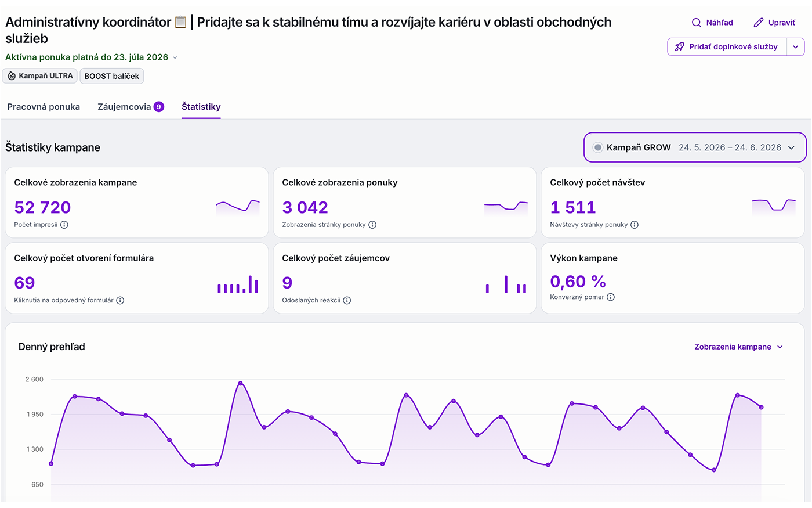Open info icon next to Kliknutia na odpovedný formulár

120,300
